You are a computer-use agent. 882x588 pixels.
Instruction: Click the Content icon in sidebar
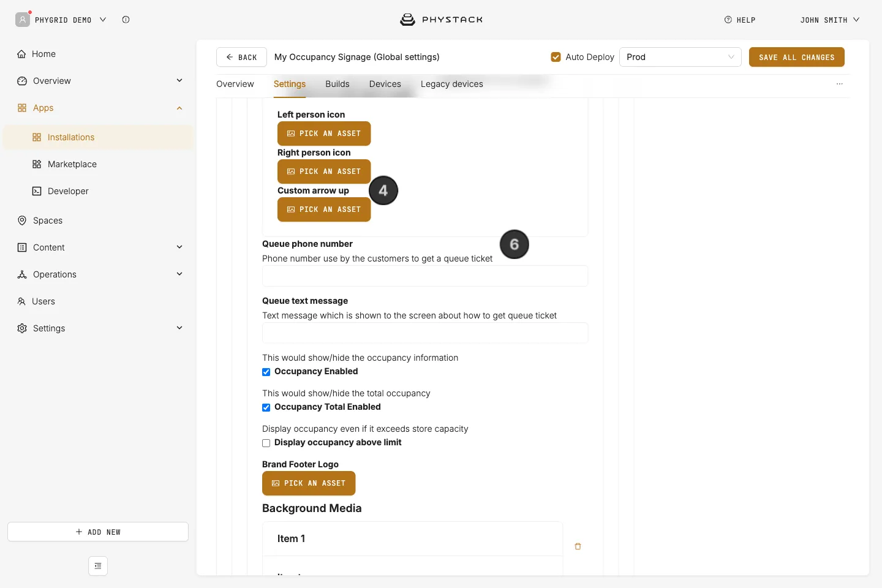point(22,247)
